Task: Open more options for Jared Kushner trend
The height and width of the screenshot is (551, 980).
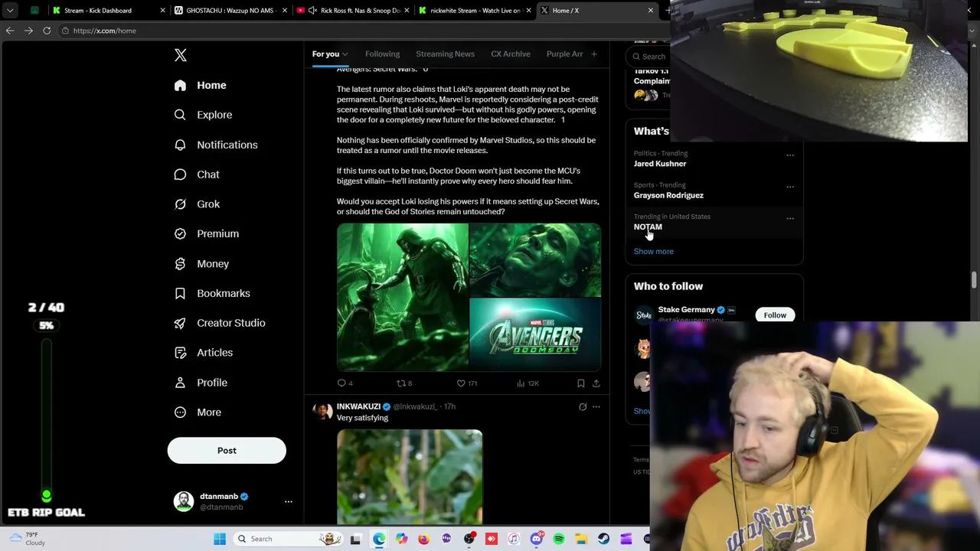Action: (x=790, y=155)
